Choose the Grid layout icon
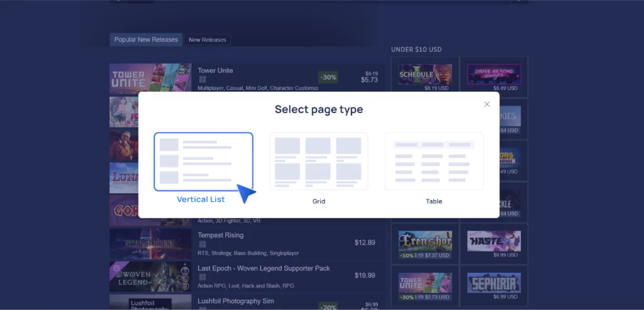 (318, 161)
